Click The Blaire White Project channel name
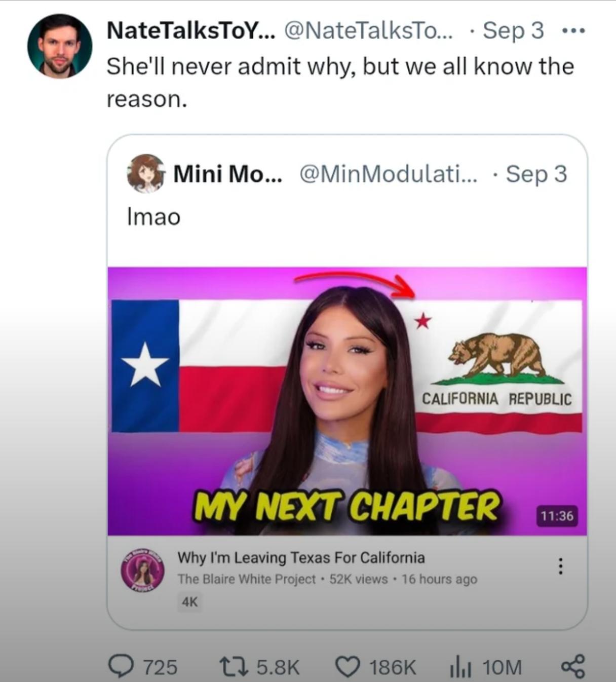The width and height of the screenshot is (616, 682). coord(247,579)
